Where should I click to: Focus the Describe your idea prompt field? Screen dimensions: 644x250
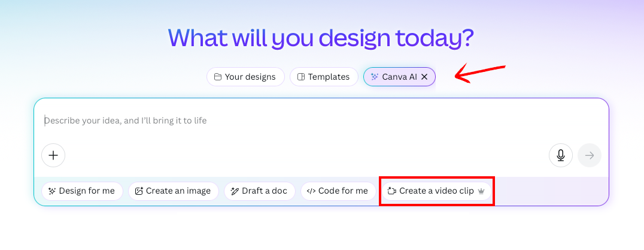321,121
